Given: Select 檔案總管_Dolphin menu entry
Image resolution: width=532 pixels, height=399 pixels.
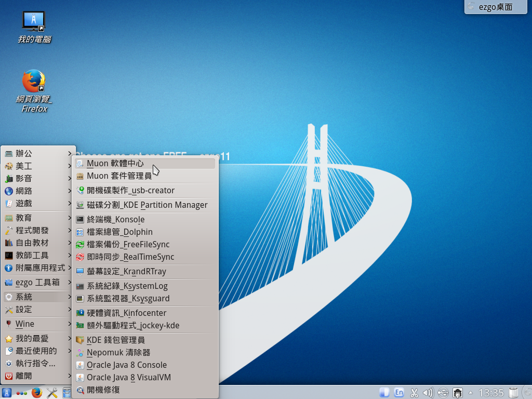Looking at the screenshot, I should pos(119,232).
